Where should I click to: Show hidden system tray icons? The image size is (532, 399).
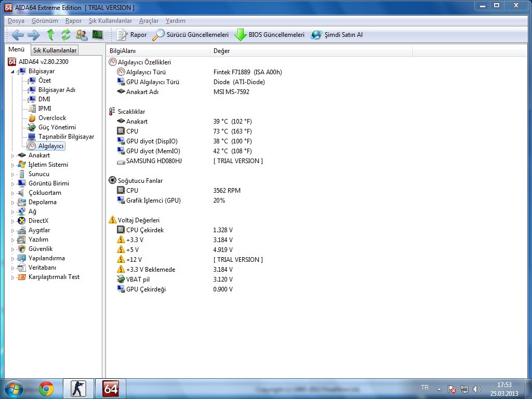439,389
